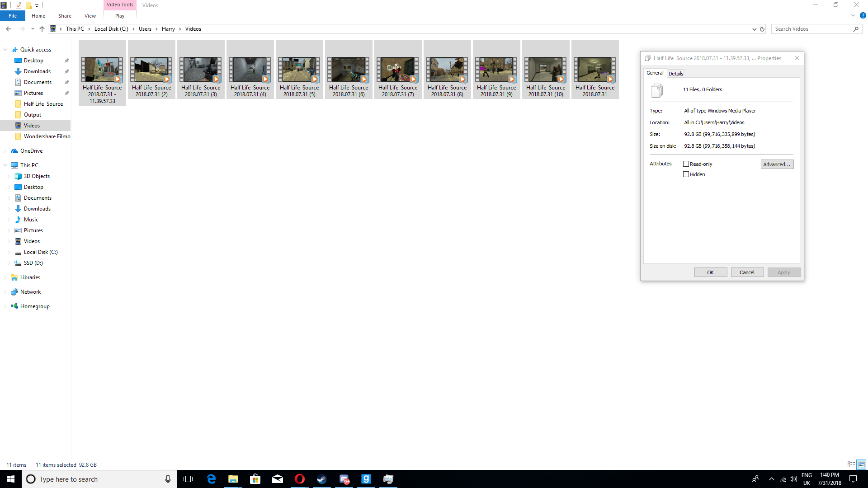Click Harry in address breadcrumb

[168, 29]
